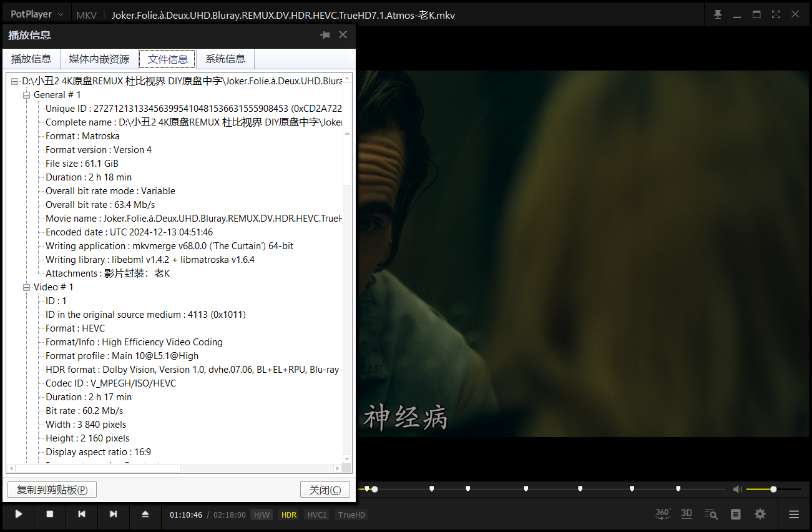Select the 'Format : Matroska' row
Image resolution: width=812 pixels, height=532 pixels.
point(82,136)
